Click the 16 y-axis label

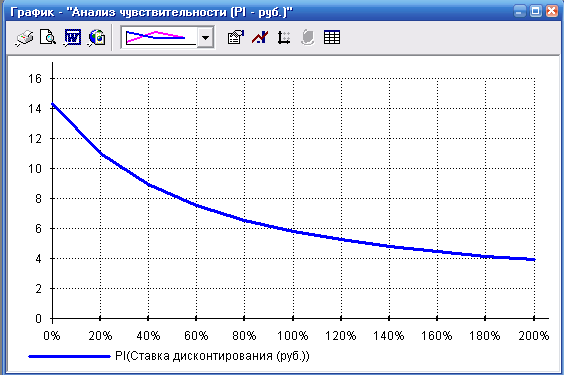click(35, 78)
